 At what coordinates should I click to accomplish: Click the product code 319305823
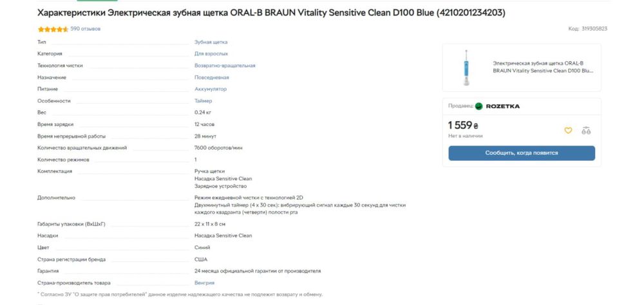[x=588, y=29]
